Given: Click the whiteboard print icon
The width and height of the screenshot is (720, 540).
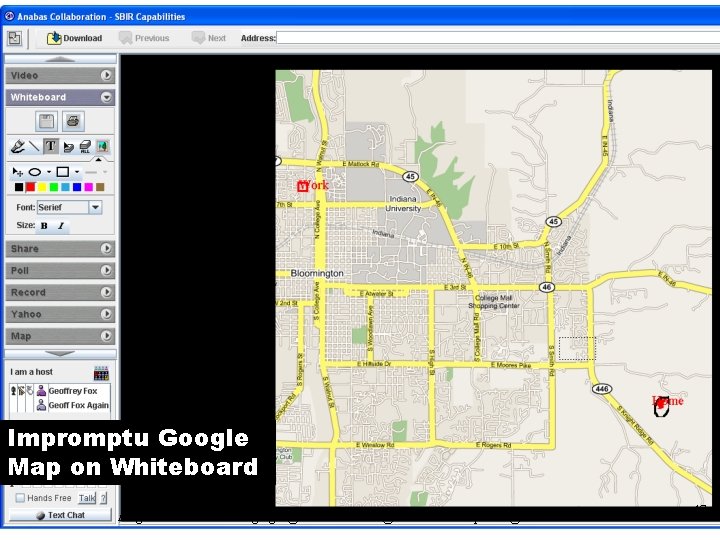Looking at the screenshot, I should (73, 121).
